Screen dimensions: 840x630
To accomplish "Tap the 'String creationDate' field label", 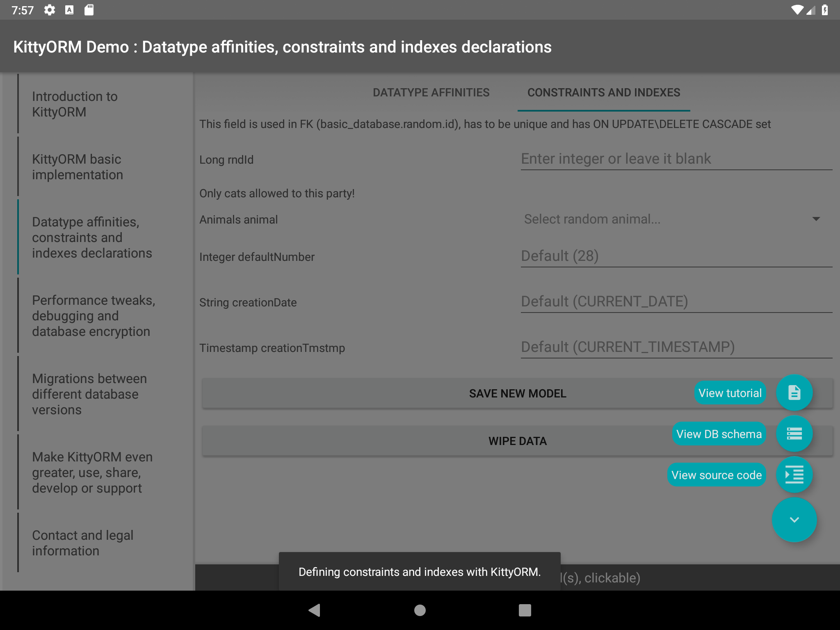I will click(x=248, y=302).
